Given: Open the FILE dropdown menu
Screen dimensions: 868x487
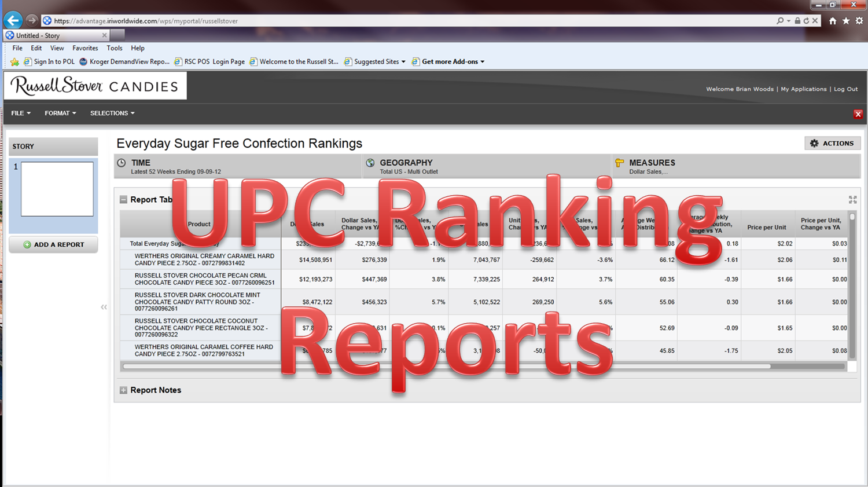Looking at the screenshot, I should click(x=21, y=113).
